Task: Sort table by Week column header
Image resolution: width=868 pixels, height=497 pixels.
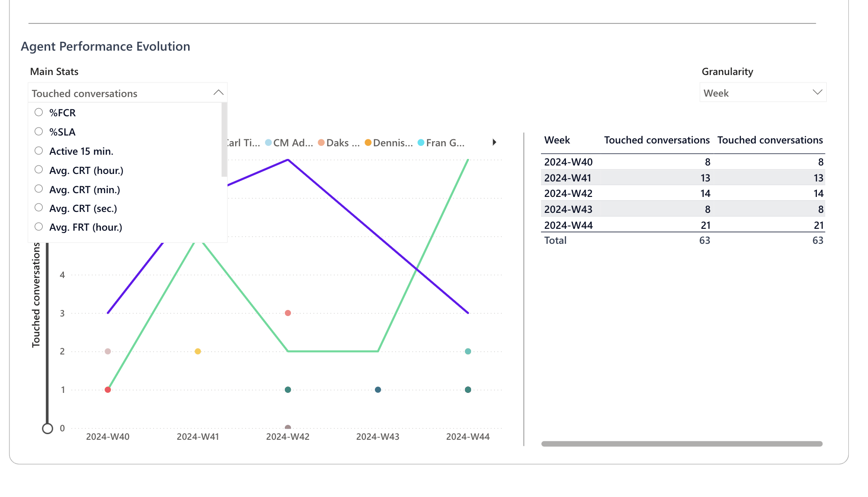Action: pos(557,140)
